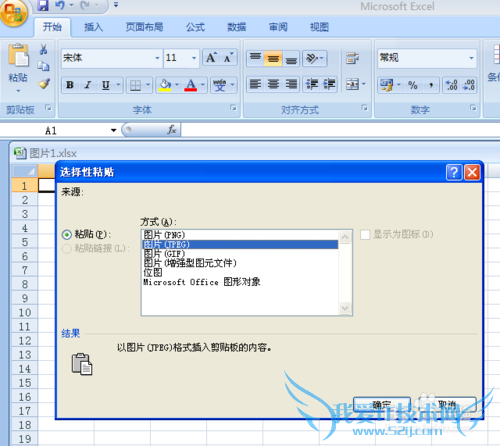
Task: Open Alignment dialog launcher
Action: 365,108
